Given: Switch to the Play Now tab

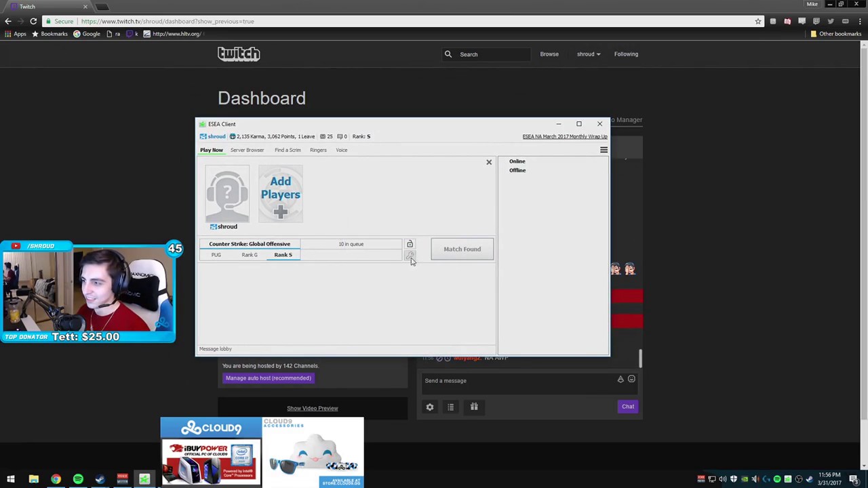Looking at the screenshot, I should [x=211, y=150].
